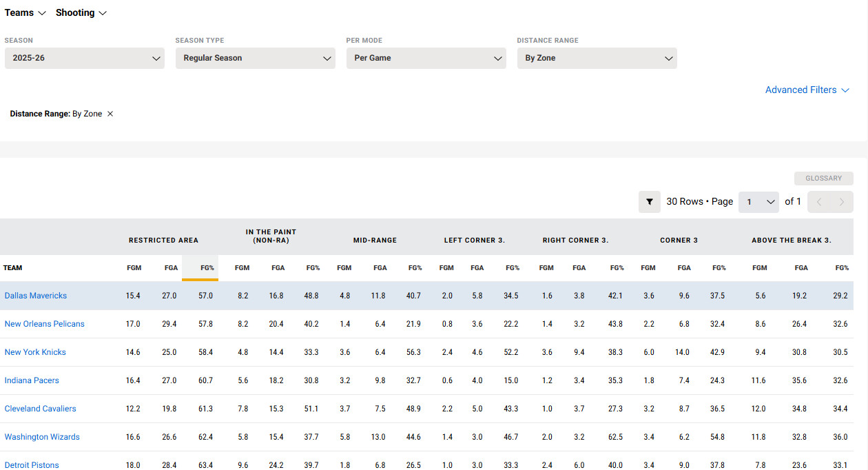Sort by Above The Break 3 FGA column
This screenshot has height=470, width=868.
click(x=800, y=268)
